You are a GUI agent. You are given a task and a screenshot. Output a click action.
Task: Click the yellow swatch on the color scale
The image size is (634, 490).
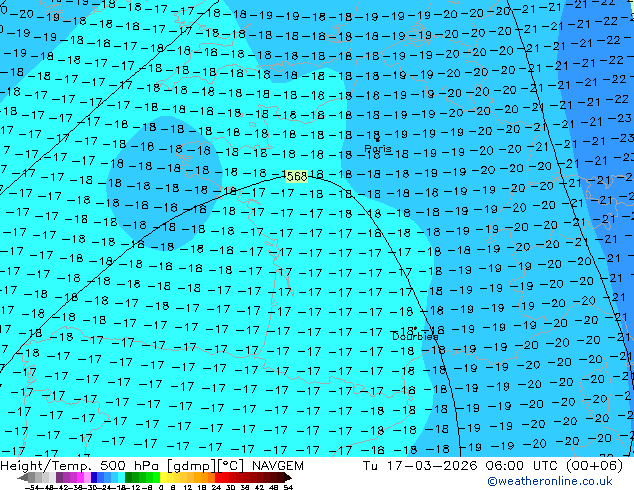coord(164,478)
